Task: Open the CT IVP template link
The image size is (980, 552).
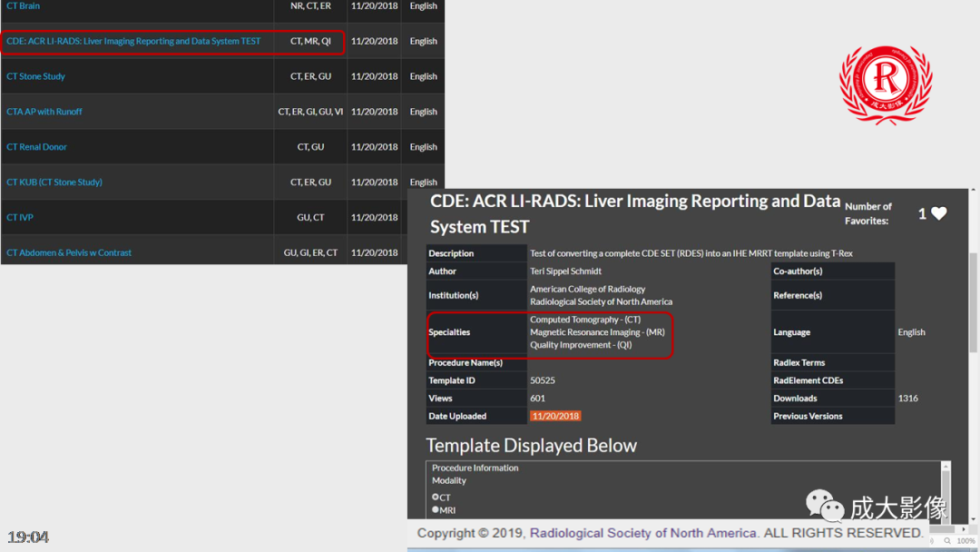Action: coord(20,218)
